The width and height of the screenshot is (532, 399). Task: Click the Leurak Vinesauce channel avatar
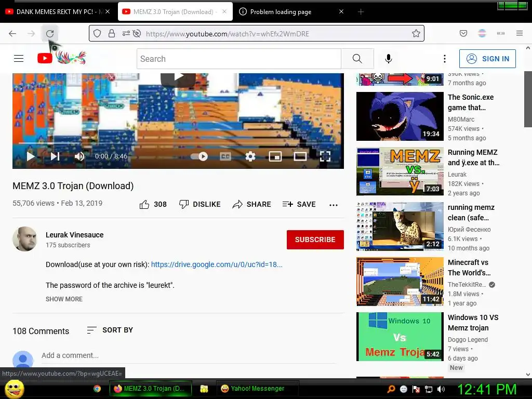25,239
